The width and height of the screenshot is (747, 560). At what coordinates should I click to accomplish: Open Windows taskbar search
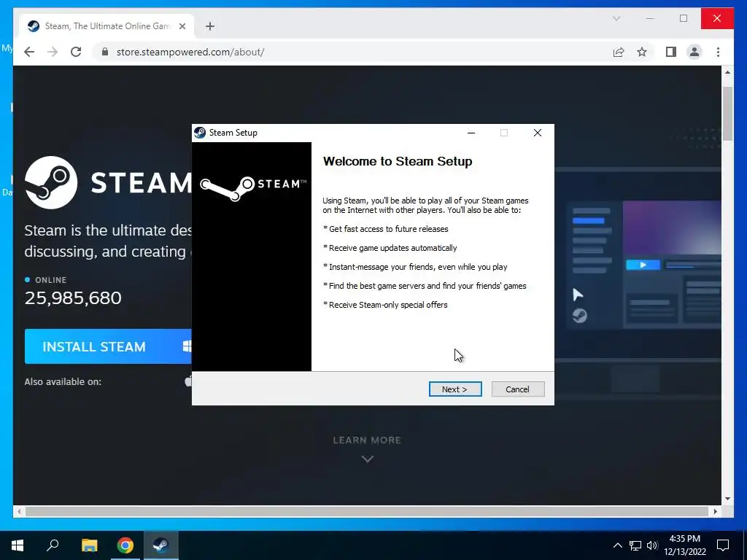pos(53,545)
